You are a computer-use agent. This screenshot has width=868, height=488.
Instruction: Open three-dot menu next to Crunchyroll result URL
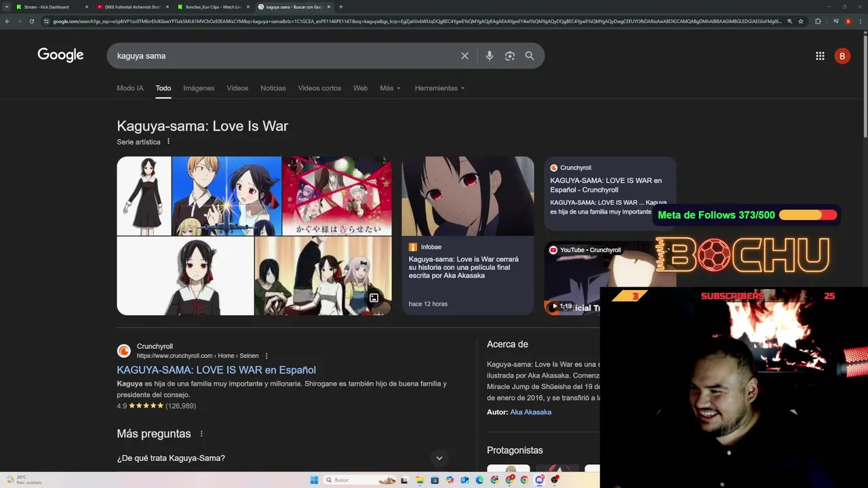(x=267, y=356)
